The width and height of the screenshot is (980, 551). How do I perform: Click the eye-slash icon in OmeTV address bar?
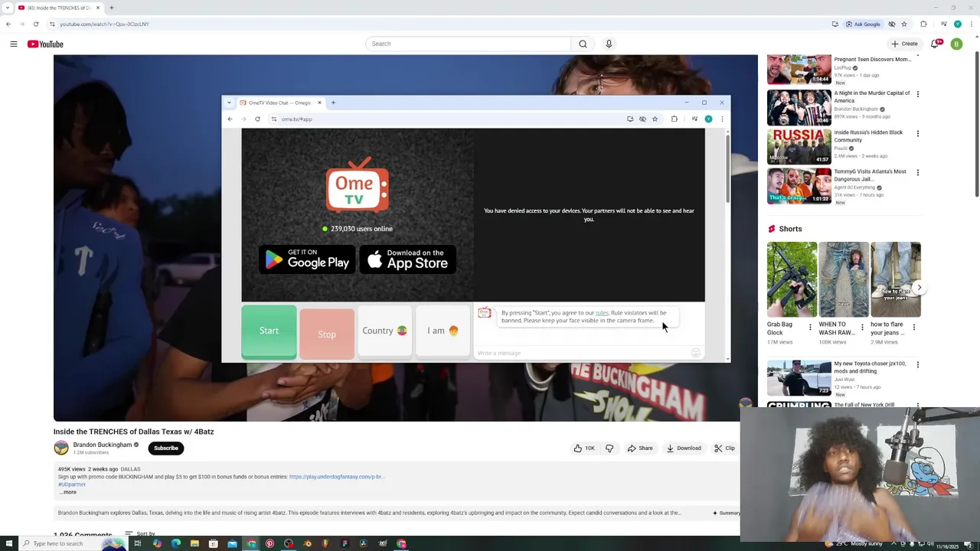pyautogui.click(x=642, y=119)
